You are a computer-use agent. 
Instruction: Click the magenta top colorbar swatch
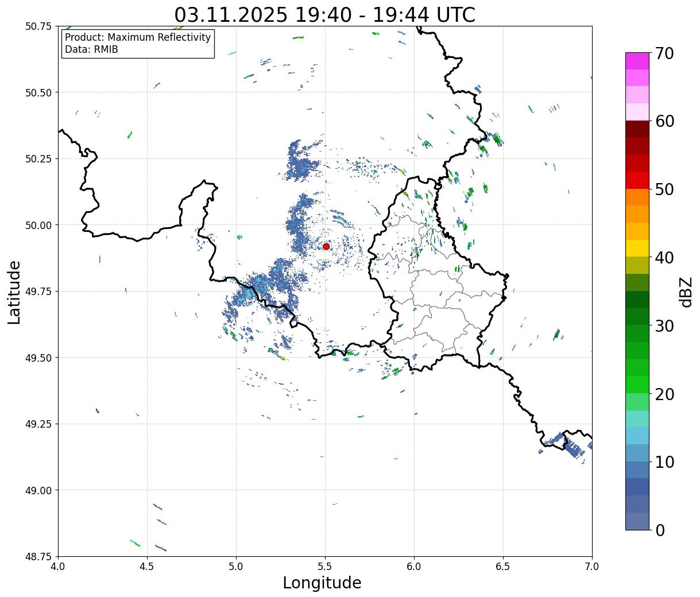click(637, 61)
